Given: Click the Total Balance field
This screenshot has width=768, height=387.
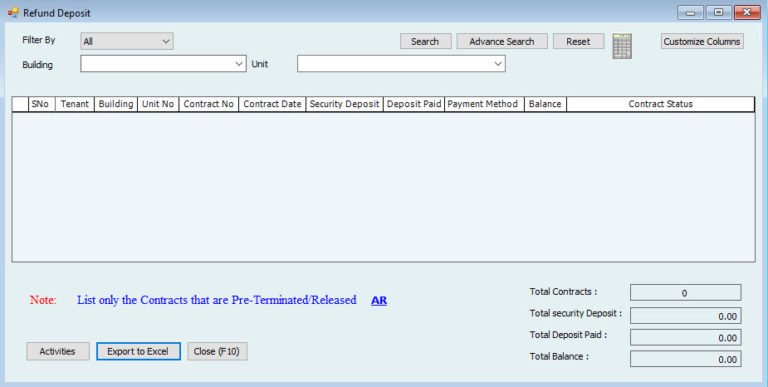Looking at the screenshot, I should tap(685, 359).
